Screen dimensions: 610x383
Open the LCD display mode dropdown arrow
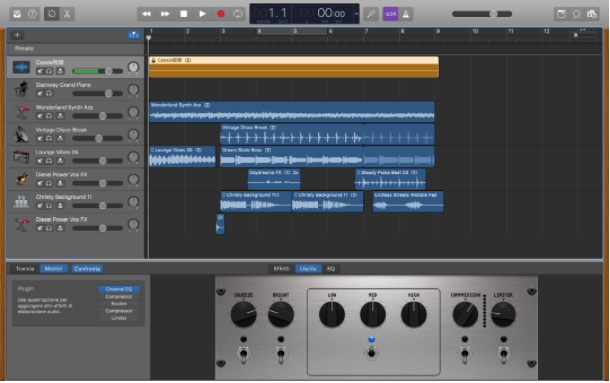(x=356, y=14)
